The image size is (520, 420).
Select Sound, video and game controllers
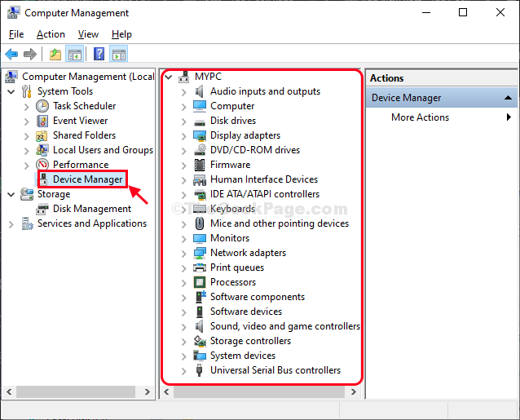[x=285, y=326]
